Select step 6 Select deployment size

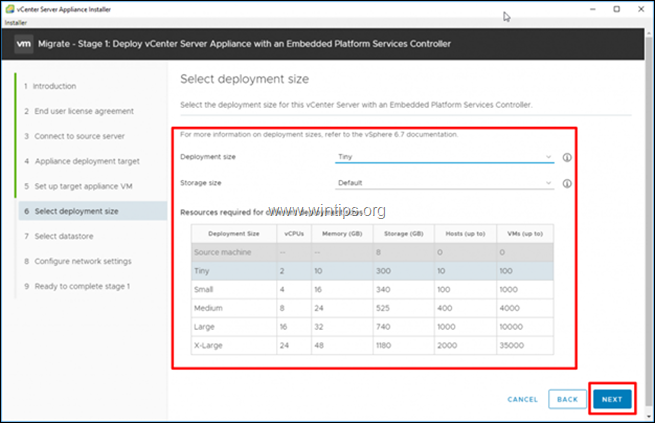pyautogui.click(x=93, y=211)
